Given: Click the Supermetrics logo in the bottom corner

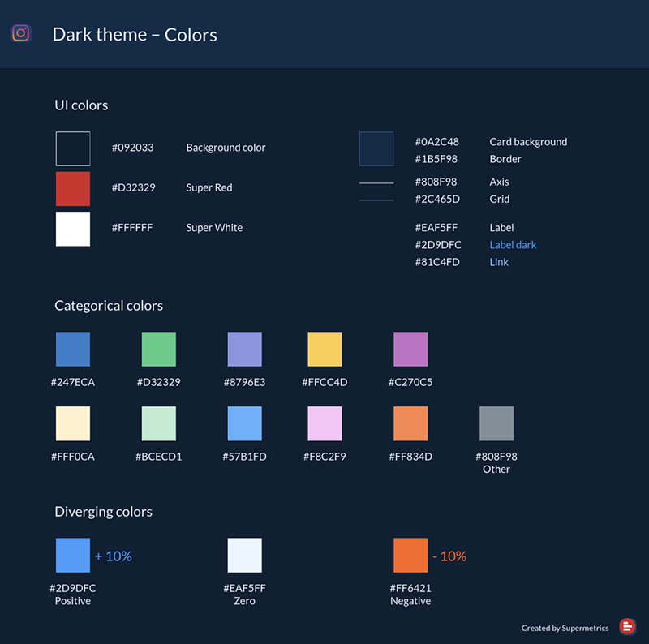Looking at the screenshot, I should (x=628, y=626).
